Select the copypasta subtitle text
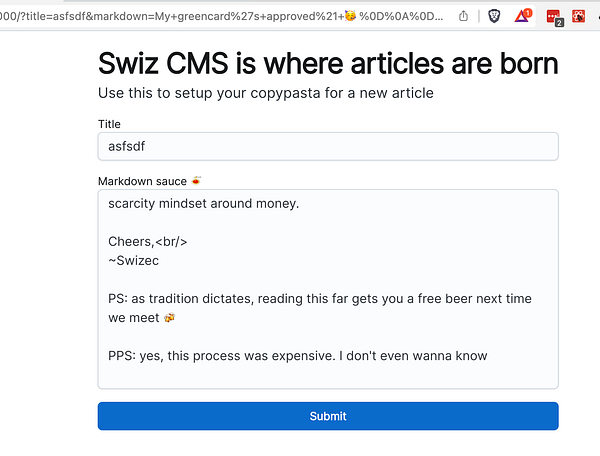This screenshot has height=456, width=600. [266, 93]
